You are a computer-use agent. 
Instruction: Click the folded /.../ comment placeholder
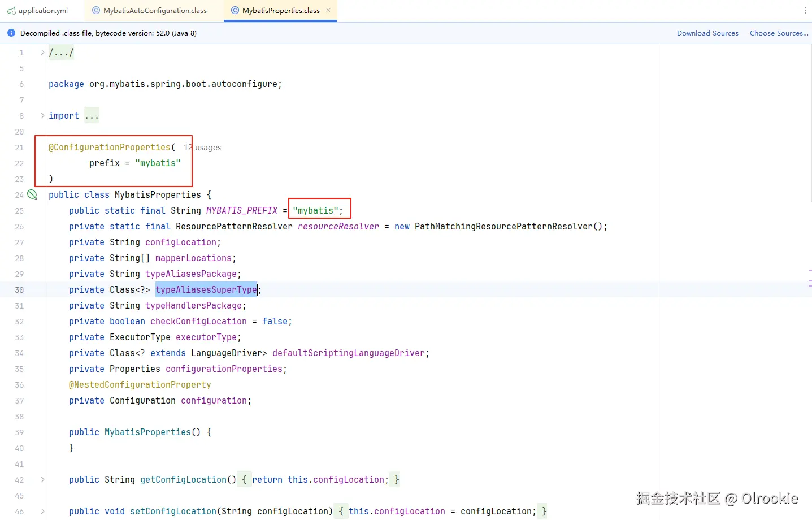pyautogui.click(x=61, y=53)
